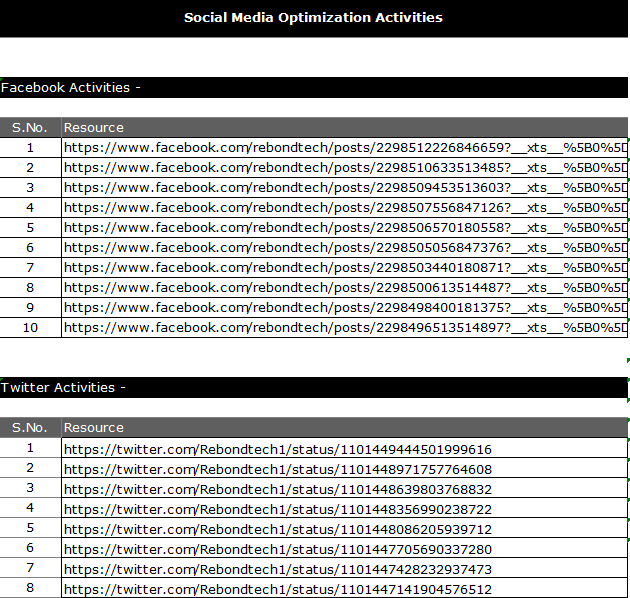Select serial number 10 in Facebook table
Image resolution: width=630 pixels, height=598 pixels.
click(30, 328)
